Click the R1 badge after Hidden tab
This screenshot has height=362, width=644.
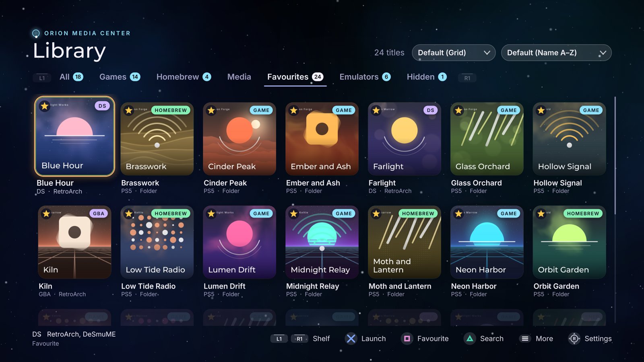click(467, 78)
